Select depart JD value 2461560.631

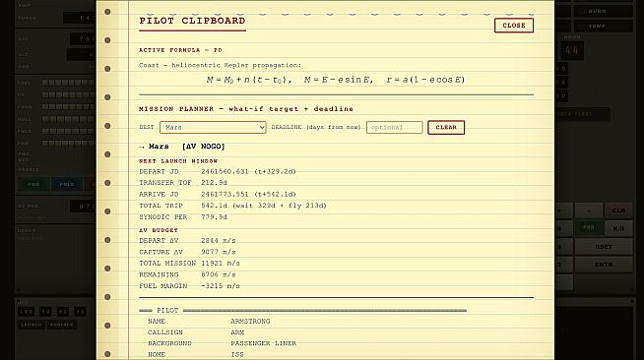225,171
